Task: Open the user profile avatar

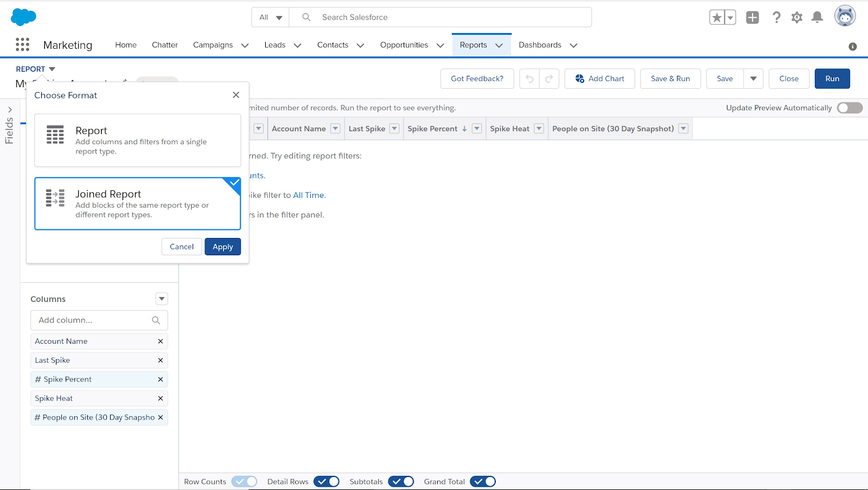Action: click(x=845, y=16)
